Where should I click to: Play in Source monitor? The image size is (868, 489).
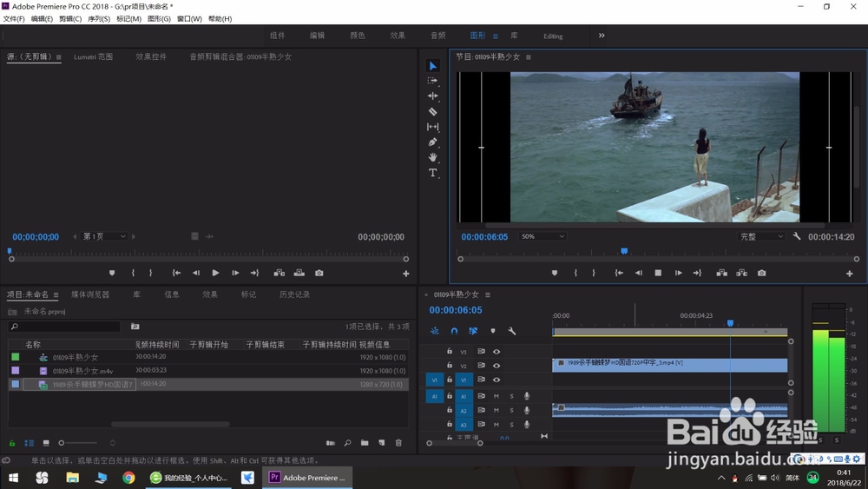pos(215,273)
